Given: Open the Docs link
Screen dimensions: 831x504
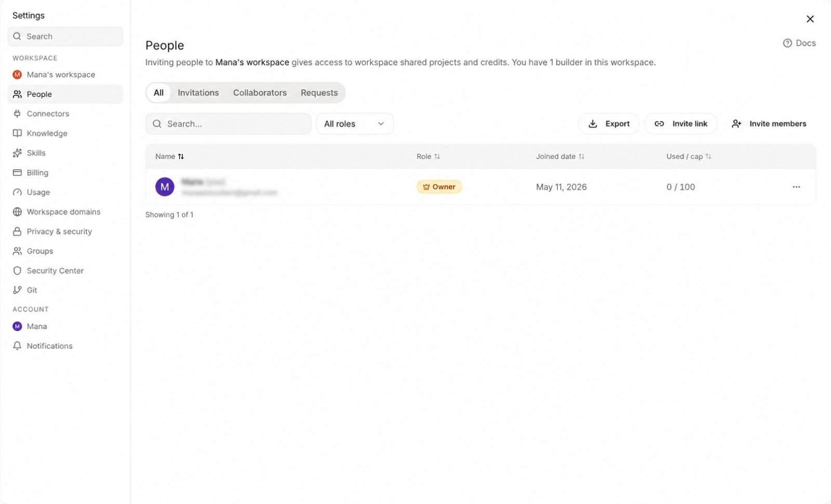Looking at the screenshot, I should [x=799, y=43].
